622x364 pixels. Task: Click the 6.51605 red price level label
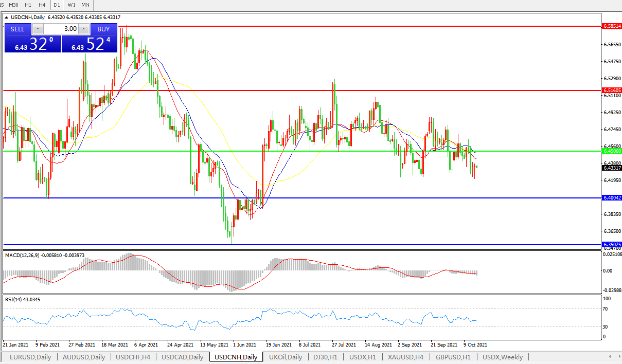pyautogui.click(x=611, y=90)
